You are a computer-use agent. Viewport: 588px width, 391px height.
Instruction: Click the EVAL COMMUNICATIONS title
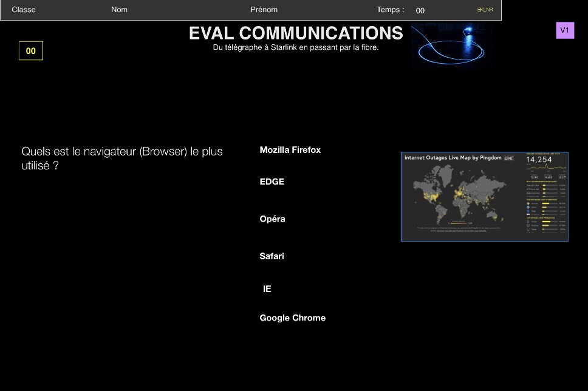click(x=296, y=33)
